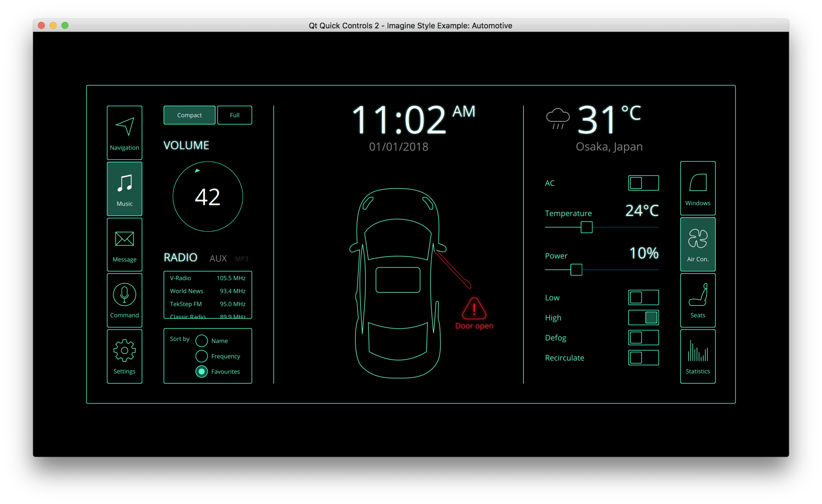The image size is (822, 504).
Task: Select the Name sort radio button
Action: pyautogui.click(x=202, y=340)
